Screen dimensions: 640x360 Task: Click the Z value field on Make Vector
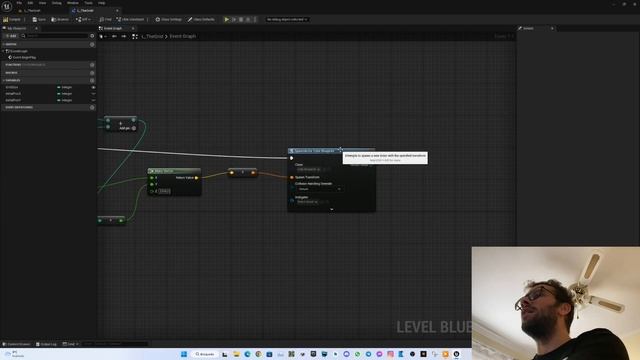[x=164, y=191]
